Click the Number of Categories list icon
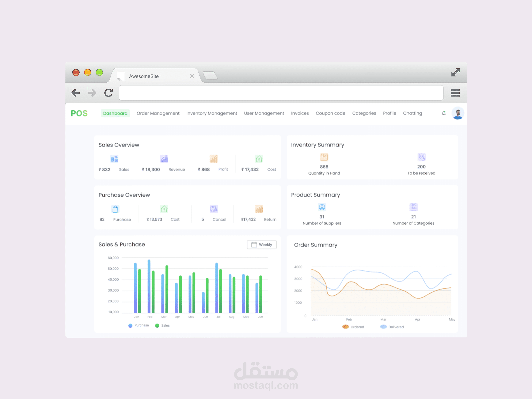Viewport: 532px width, 399px height. coord(413,207)
